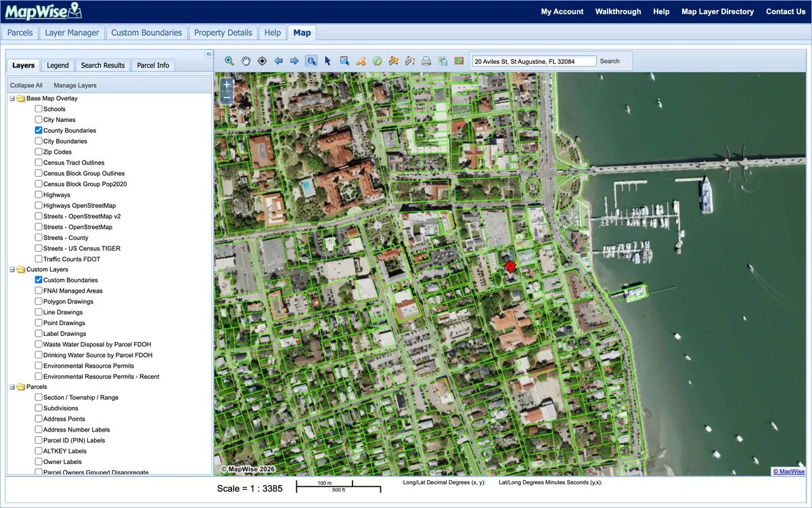Enable Traffic Counts FDOT checkbox
The height and width of the screenshot is (508, 812).
tap(39, 259)
